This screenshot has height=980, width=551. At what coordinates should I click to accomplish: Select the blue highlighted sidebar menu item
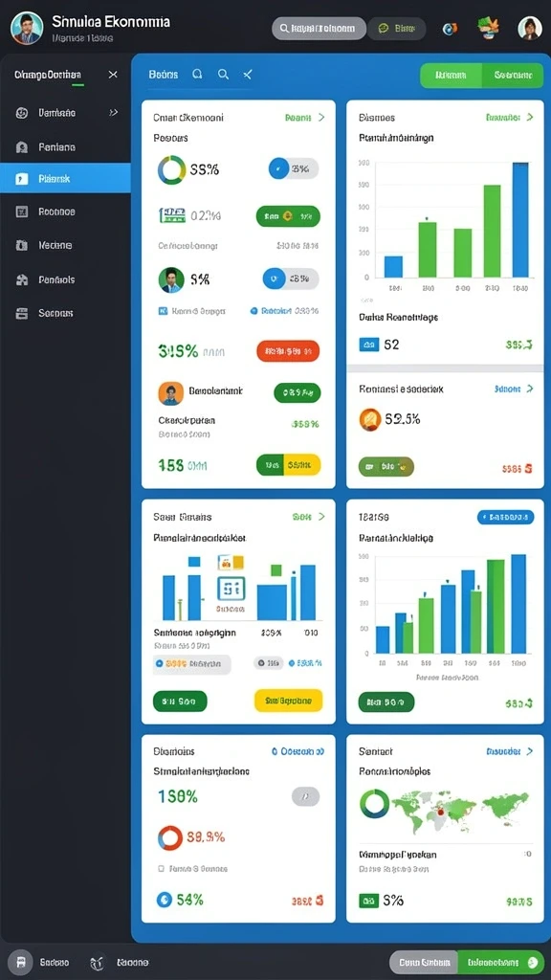pos(66,178)
